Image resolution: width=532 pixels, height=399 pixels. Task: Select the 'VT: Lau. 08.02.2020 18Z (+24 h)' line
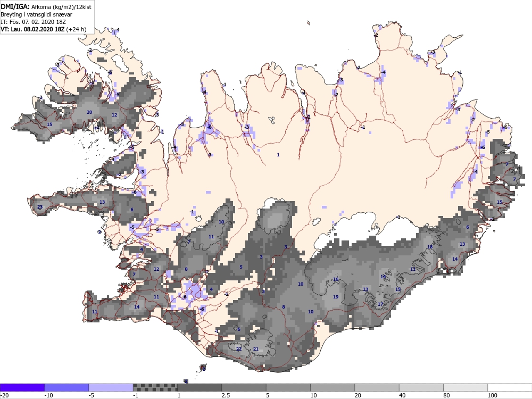tap(44, 29)
